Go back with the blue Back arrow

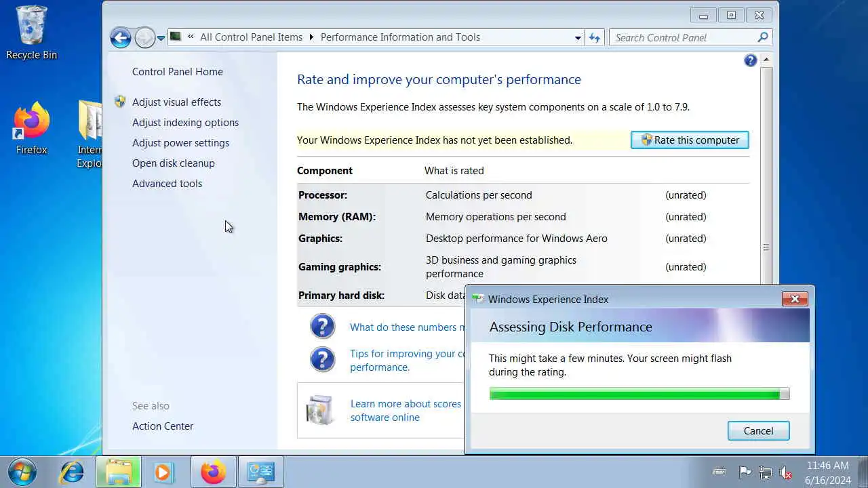(121, 37)
